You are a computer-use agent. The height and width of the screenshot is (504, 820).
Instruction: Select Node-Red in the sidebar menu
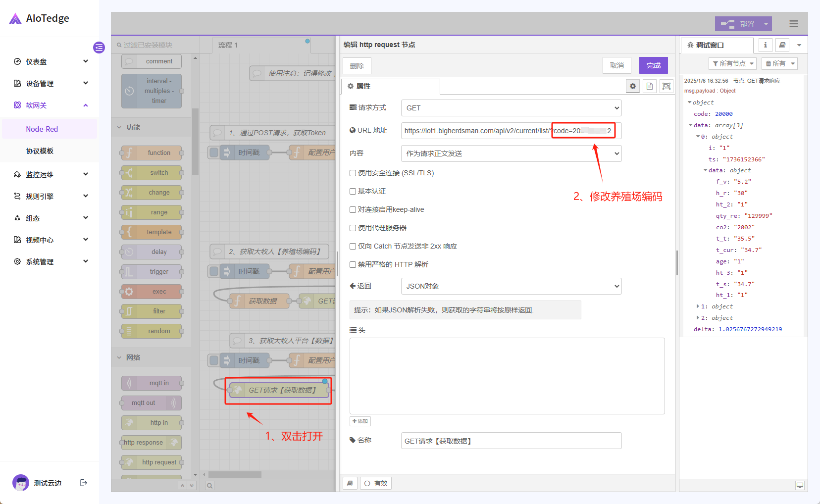[x=42, y=129]
